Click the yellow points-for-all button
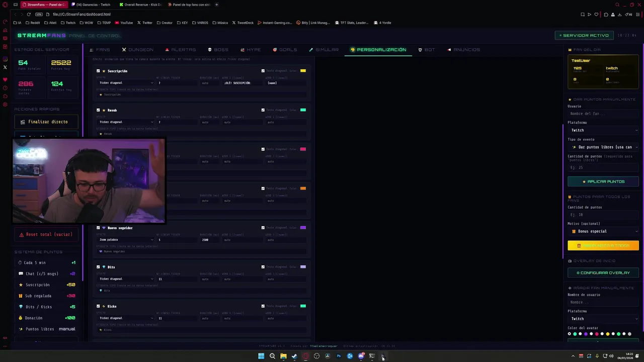644x362 pixels. 603,246
